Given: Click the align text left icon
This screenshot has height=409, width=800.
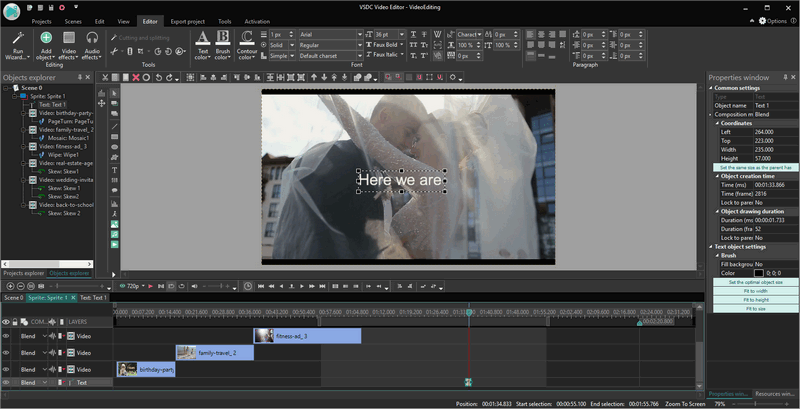Looking at the screenshot, I should coord(530,35).
